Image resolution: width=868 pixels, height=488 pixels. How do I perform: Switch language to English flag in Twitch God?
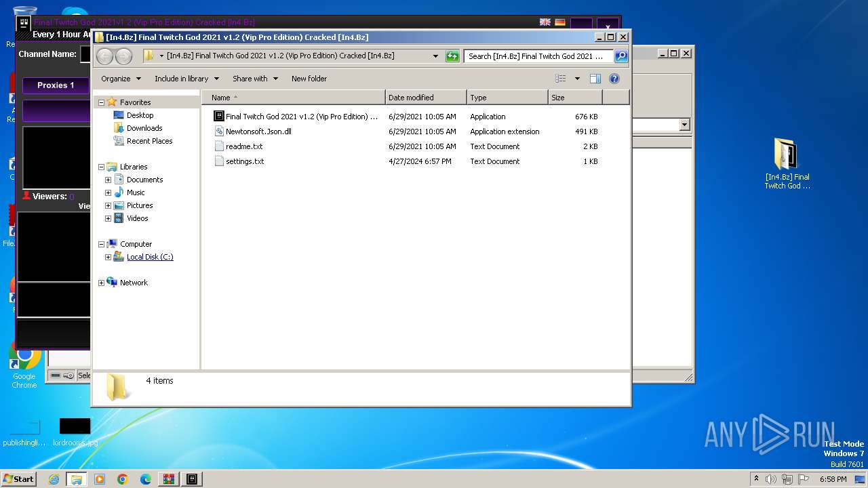click(x=545, y=22)
